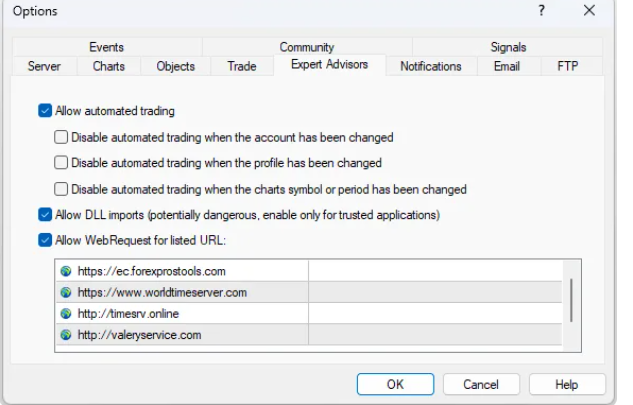This screenshot has width=633, height=405.
Task: Click globe icon beside timesrv.online URL
Action: (66, 314)
